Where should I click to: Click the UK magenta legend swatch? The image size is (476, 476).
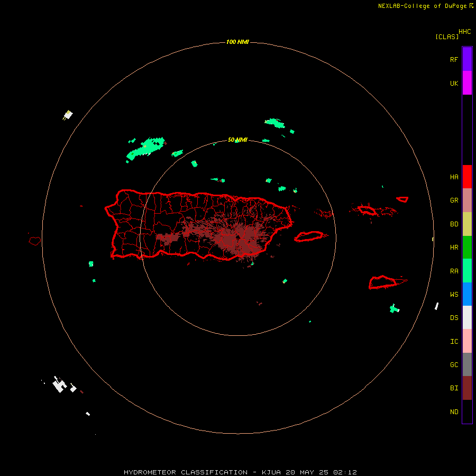click(467, 83)
